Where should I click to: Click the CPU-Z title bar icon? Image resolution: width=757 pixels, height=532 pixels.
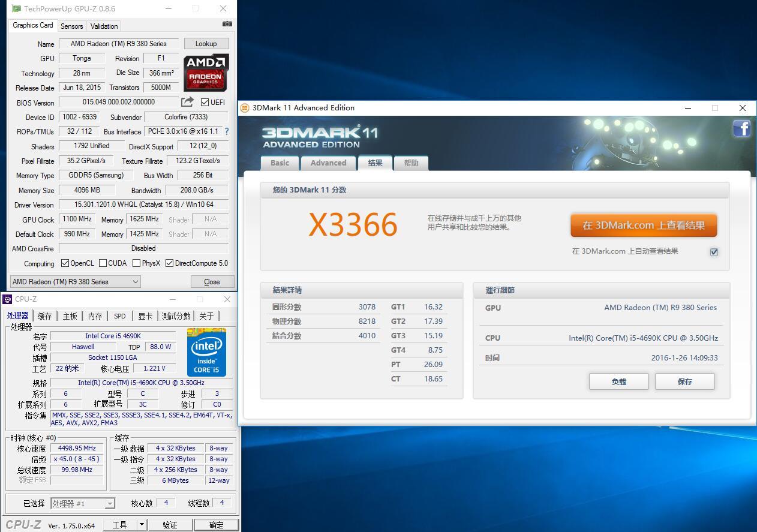tap(6, 299)
